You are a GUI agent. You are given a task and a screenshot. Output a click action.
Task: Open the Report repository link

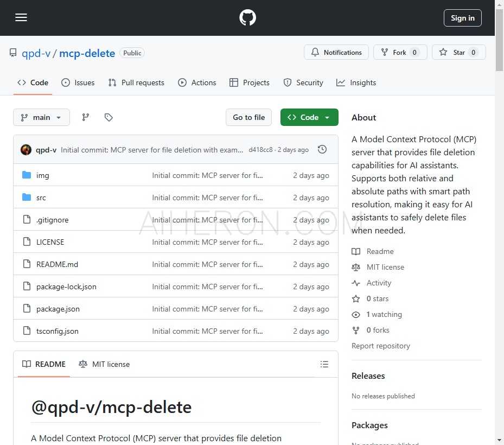click(x=380, y=346)
